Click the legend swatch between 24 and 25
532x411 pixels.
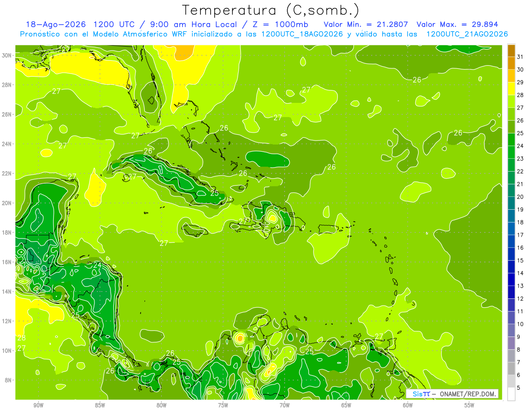pyautogui.click(x=511, y=139)
